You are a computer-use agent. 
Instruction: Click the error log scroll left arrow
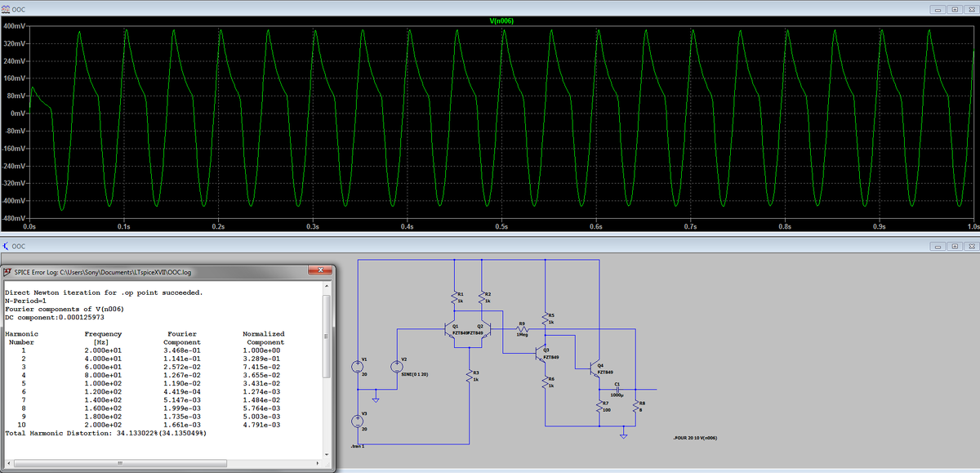tap(7, 464)
